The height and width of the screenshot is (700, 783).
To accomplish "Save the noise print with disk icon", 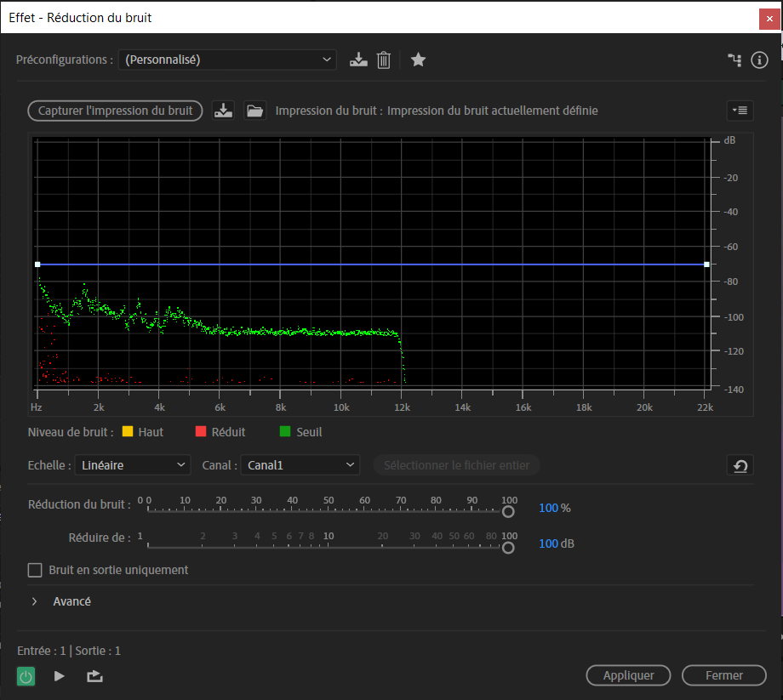I will click(223, 110).
